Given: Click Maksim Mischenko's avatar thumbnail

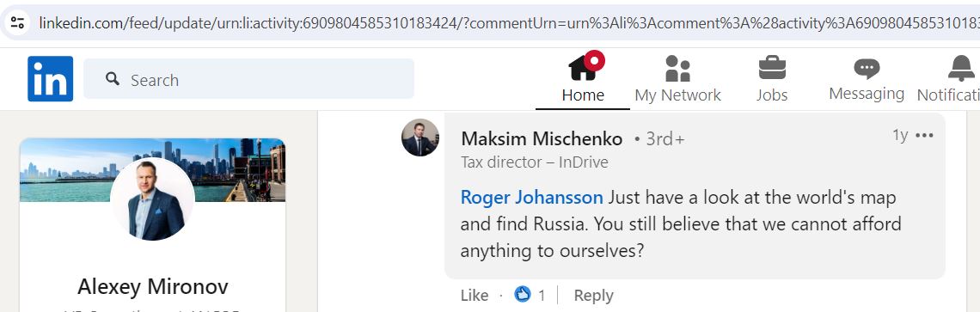Looking at the screenshot, I should (x=420, y=137).
